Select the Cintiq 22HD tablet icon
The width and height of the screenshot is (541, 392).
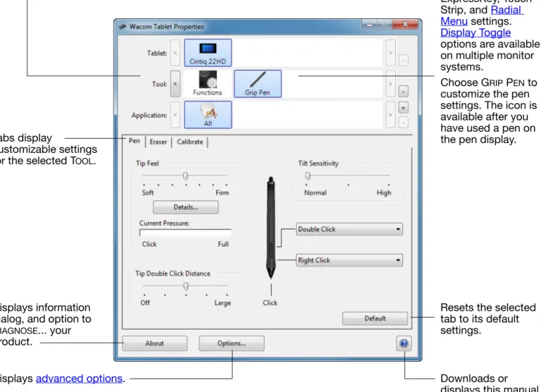tap(208, 53)
